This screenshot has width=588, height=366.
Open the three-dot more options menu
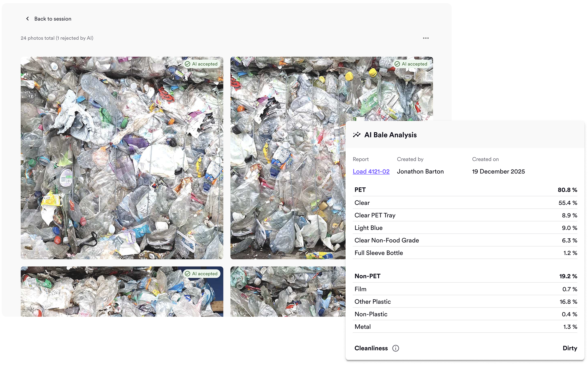tap(426, 38)
